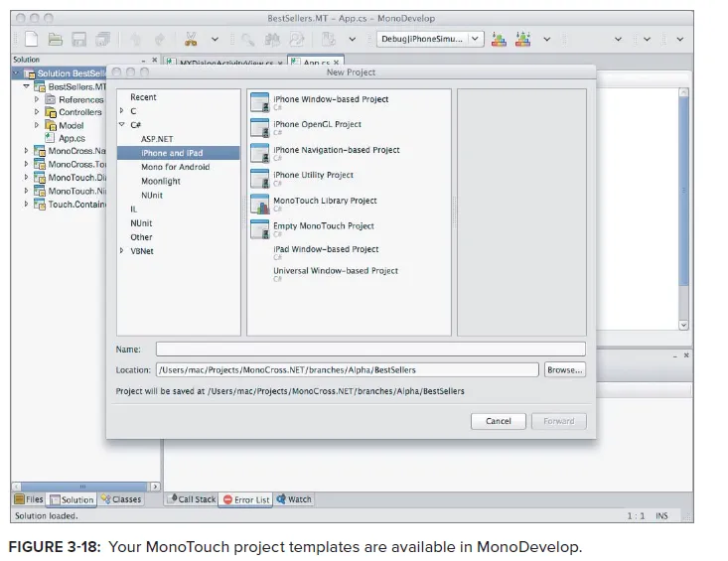Select iPhone and iPad category

pyautogui.click(x=179, y=153)
